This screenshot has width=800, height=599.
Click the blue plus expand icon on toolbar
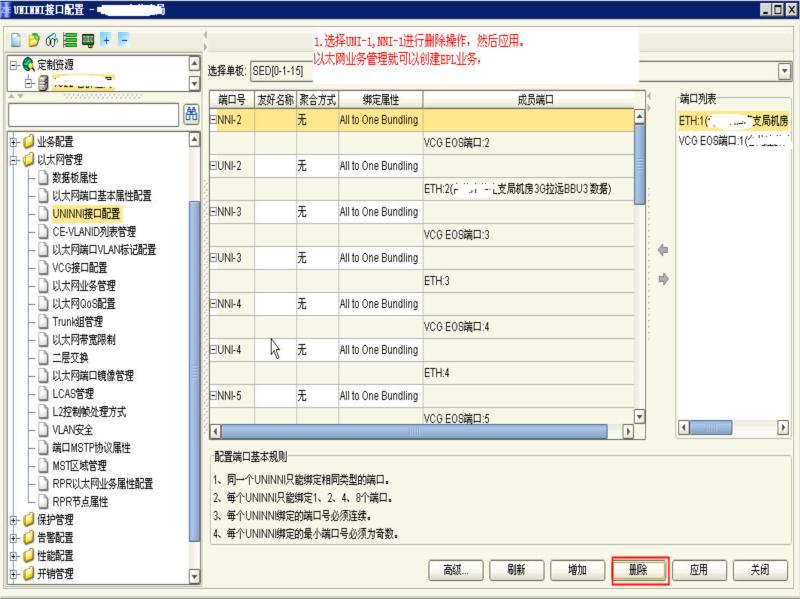tap(106, 40)
